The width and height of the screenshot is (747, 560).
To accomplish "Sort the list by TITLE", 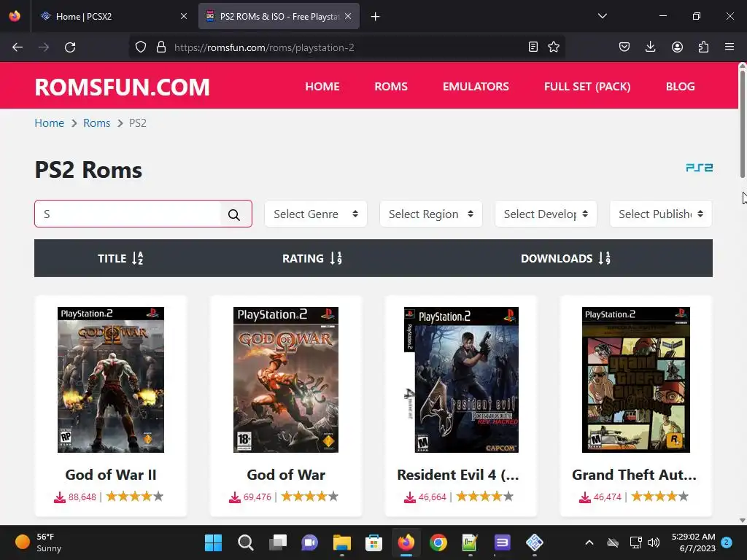I will click(120, 258).
